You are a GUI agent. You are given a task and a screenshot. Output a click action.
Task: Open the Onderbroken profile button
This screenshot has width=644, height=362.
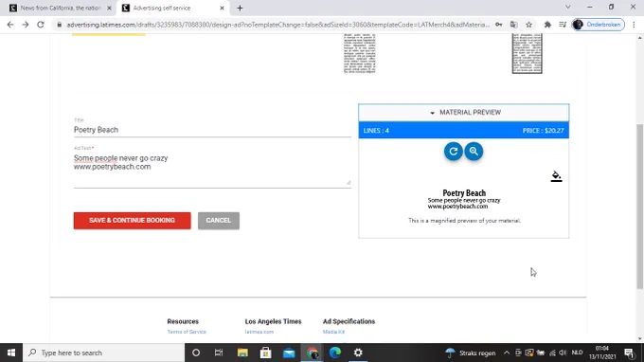pos(599,25)
